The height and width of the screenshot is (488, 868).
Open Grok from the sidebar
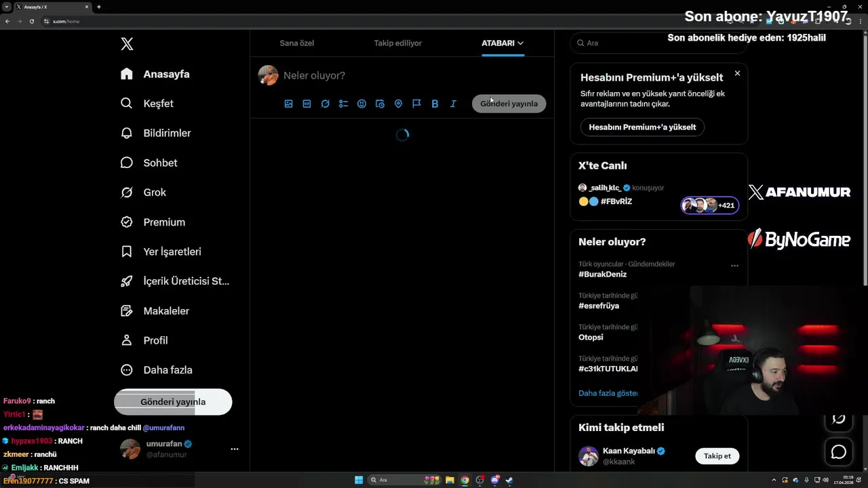(x=144, y=192)
